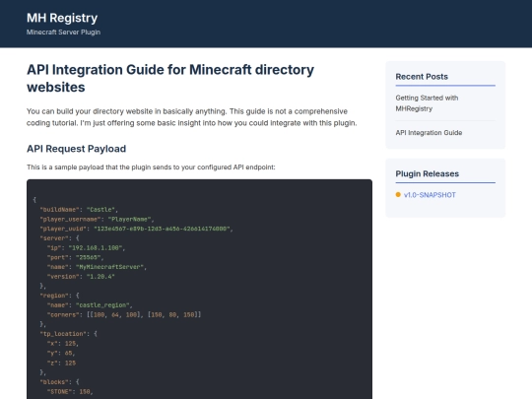Image resolution: width=532 pixels, height=399 pixels.
Task: Open Getting Started with MHRegistry post
Action: point(427,103)
